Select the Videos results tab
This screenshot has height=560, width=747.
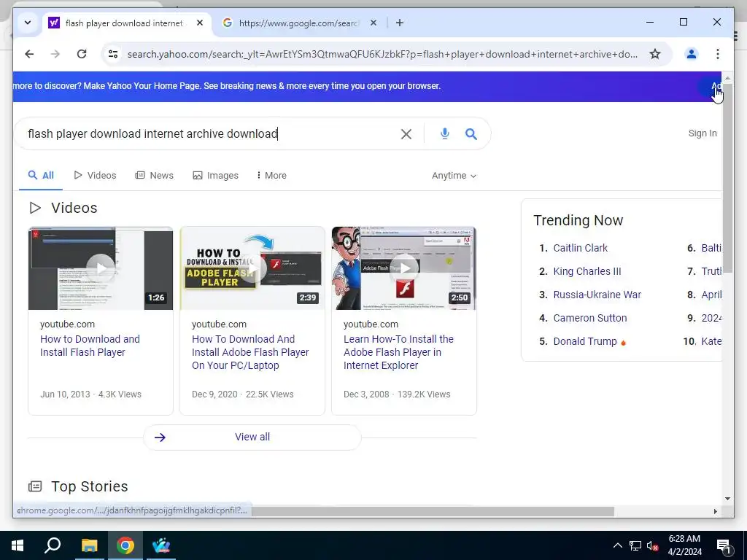tap(96, 175)
